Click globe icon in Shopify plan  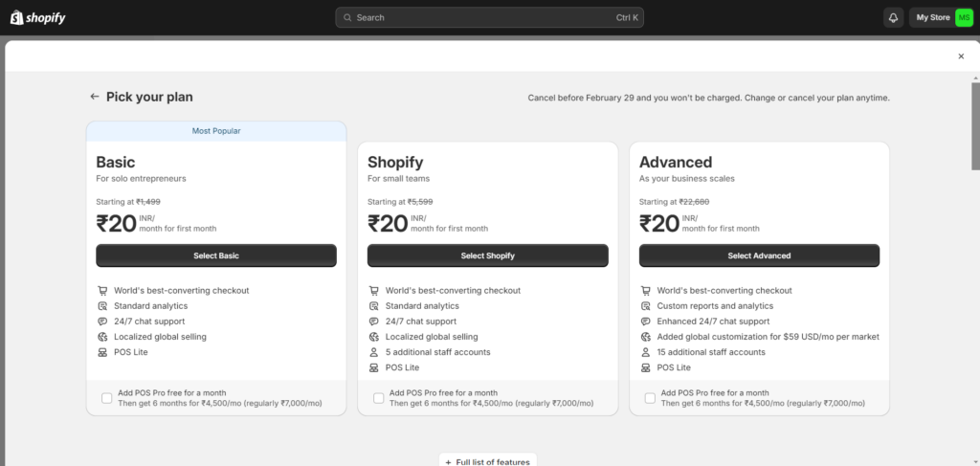pos(374,337)
